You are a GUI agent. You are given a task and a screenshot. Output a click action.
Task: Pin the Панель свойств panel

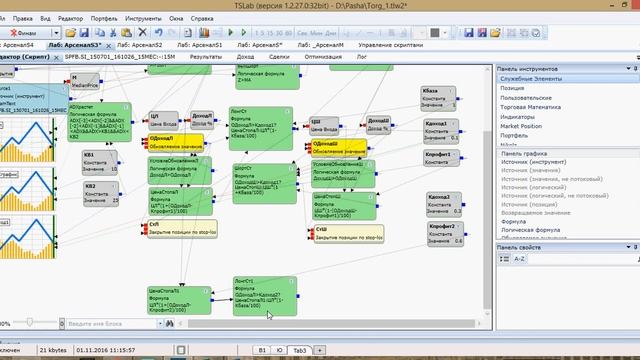tap(636, 247)
